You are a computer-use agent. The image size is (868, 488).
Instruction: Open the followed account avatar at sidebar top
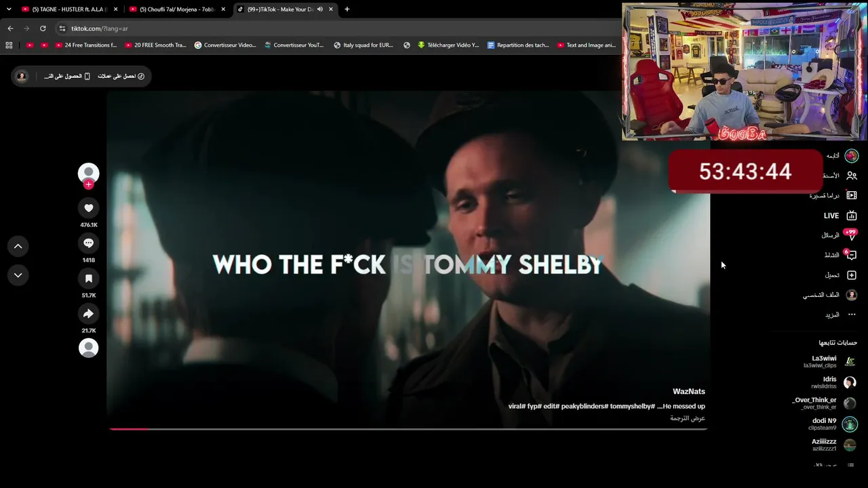[x=852, y=156]
